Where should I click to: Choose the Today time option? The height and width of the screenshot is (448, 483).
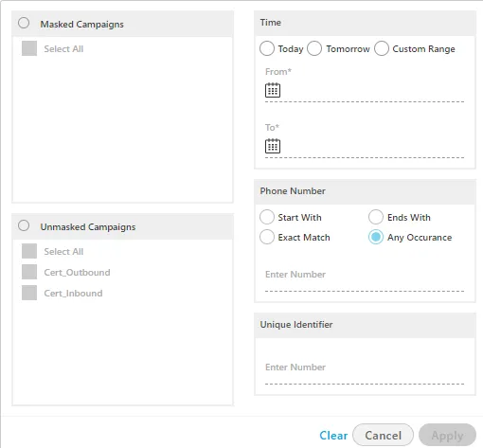point(267,48)
